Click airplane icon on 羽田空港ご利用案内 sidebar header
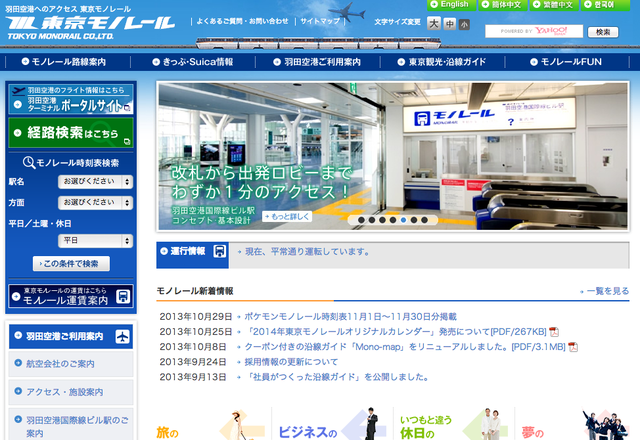640x440 pixels. tap(122, 336)
